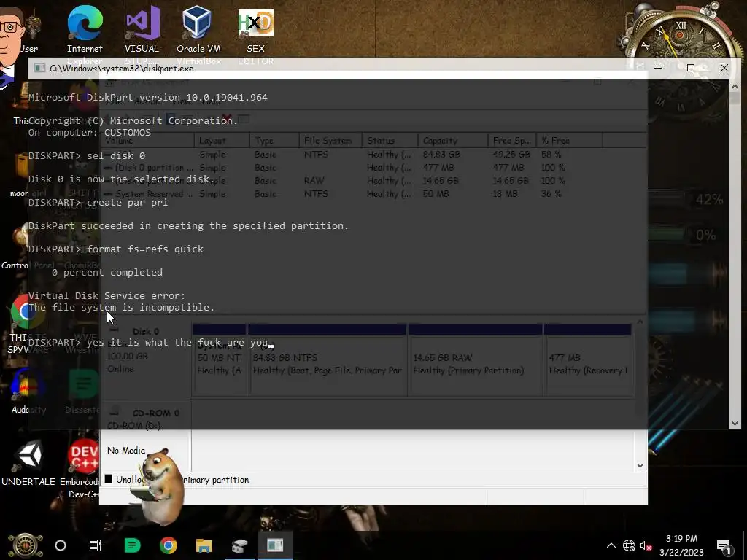The width and height of the screenshot is (747, 560).
Task: Click the "0 percent completed" line
Action: [107, 273]
